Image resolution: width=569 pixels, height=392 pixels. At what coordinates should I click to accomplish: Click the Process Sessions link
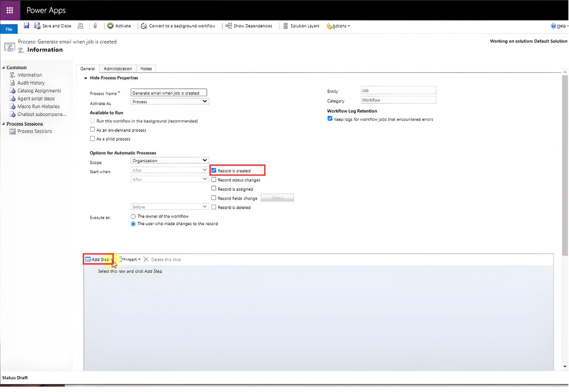click(x=34, y=131)
